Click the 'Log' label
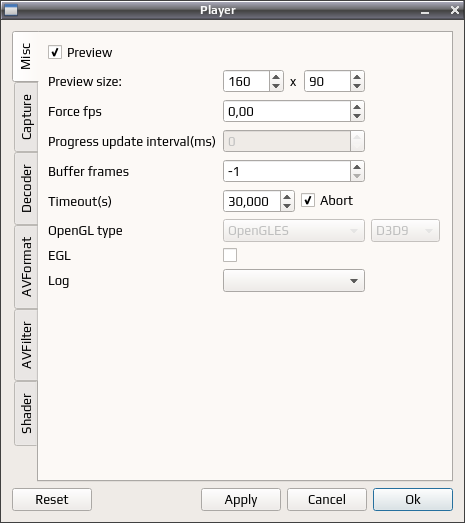465x523 pixels. [x=59, y=281]
